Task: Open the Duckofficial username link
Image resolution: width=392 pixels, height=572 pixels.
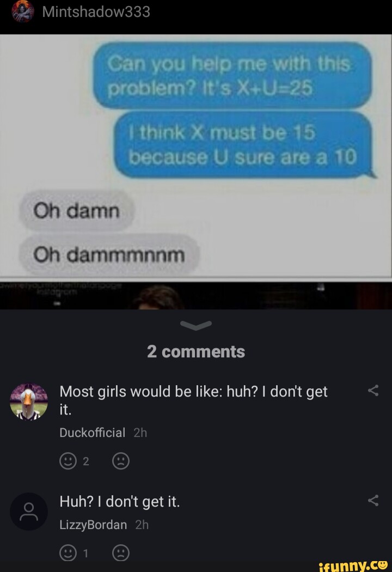Action: (92, 433)
